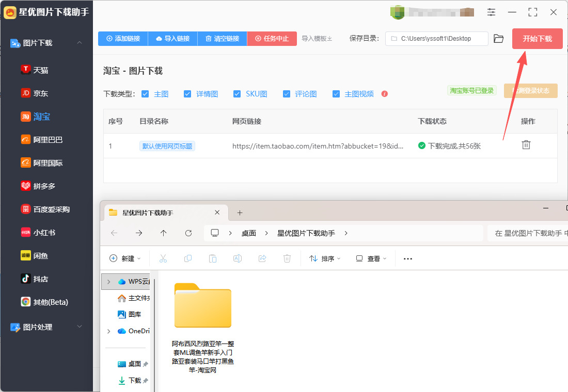
Task: Click the 开始下载 button
Action: click(537, 39)
